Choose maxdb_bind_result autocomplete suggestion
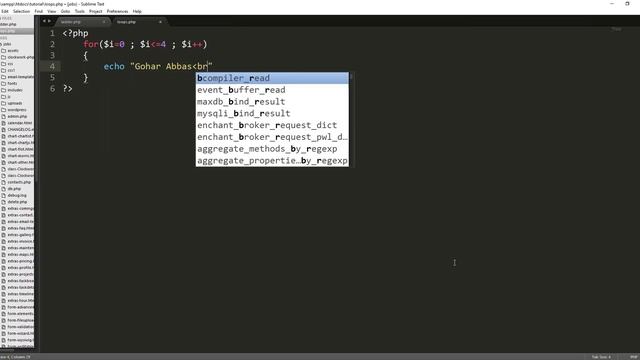640x360 pixels. (x=272, y=102)
